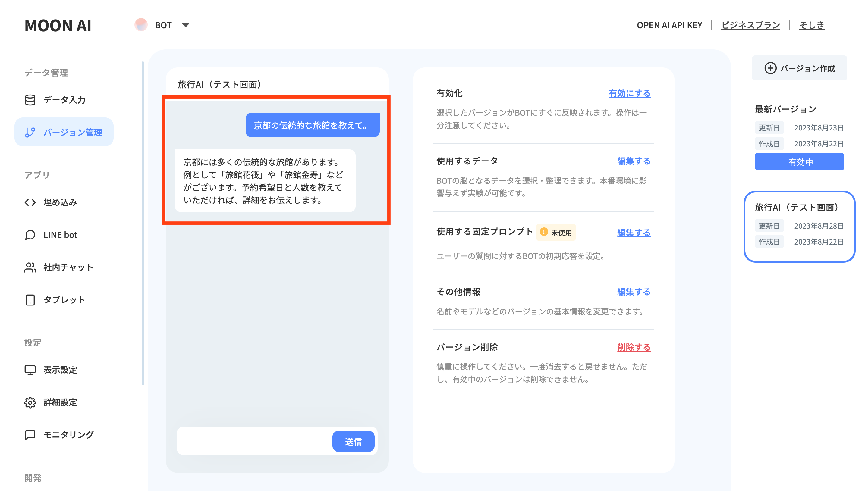Click the BOT avatar circle

(x=141, y=25)
